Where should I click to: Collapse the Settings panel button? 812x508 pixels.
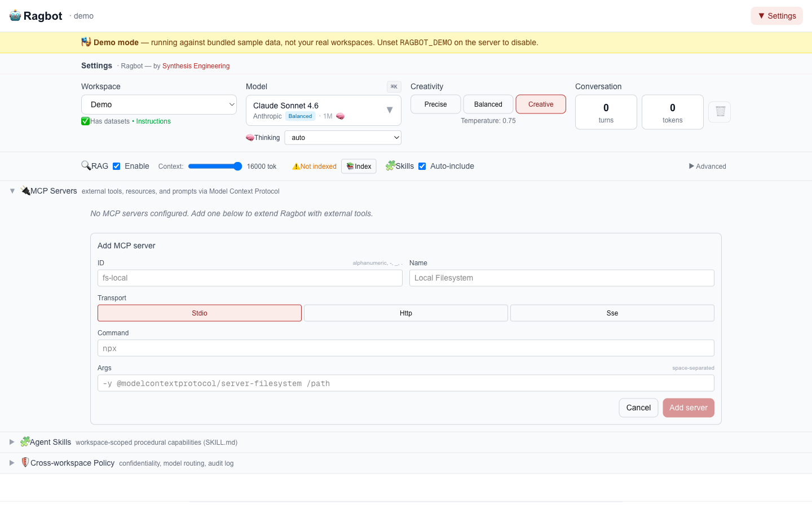(x=777, y=16)
